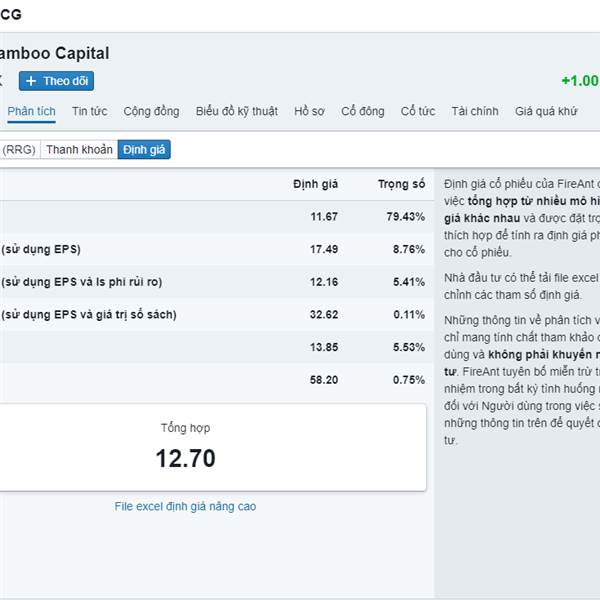This screenshot has width=600, height=600.
Task: Open the Giá quá khứ tab
Action: (x=546, y=111)
